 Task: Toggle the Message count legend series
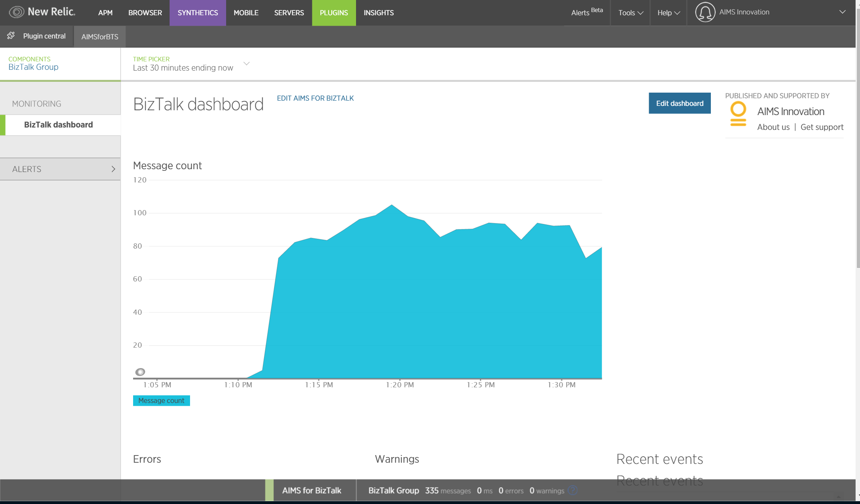pos(161,401)
